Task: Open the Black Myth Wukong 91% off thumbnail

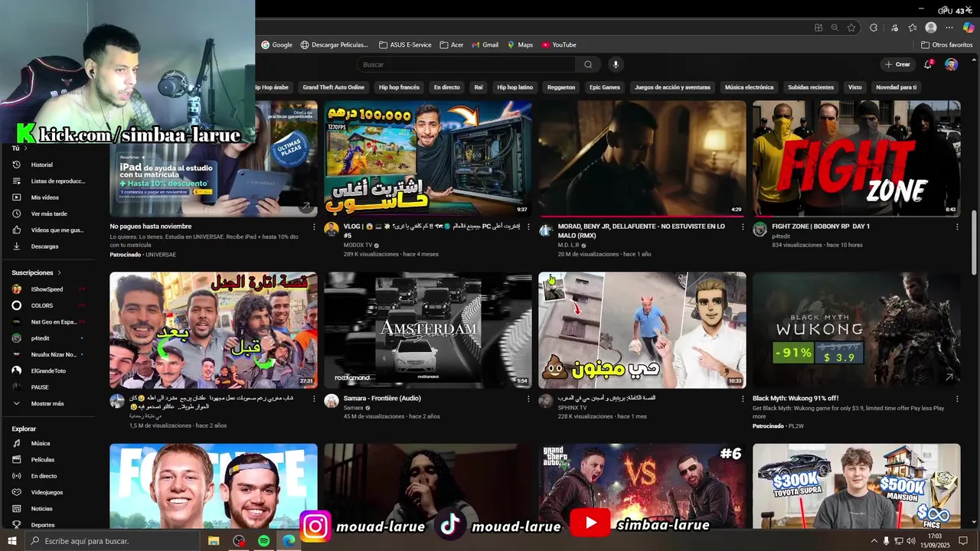Action: [x=856, y=330]
